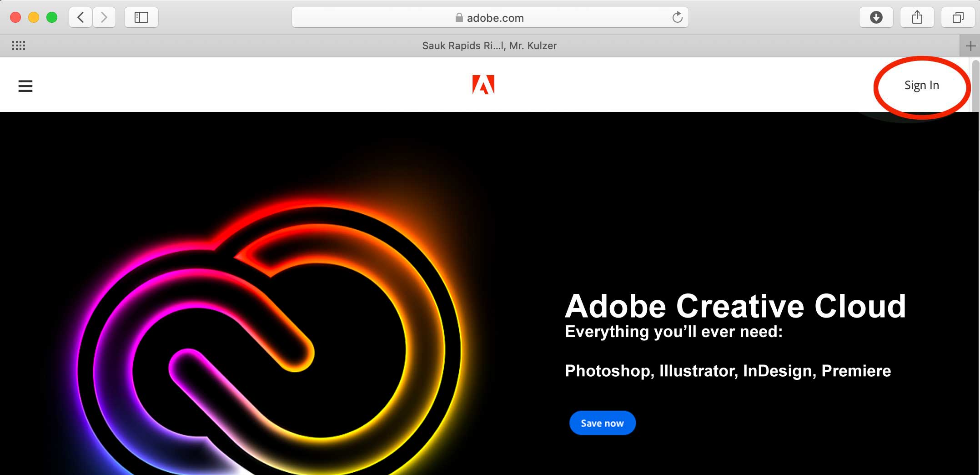The image size is (980, 475).
Task: Open the Share menu in the Safari toolbar
Action: coord(917,17)
